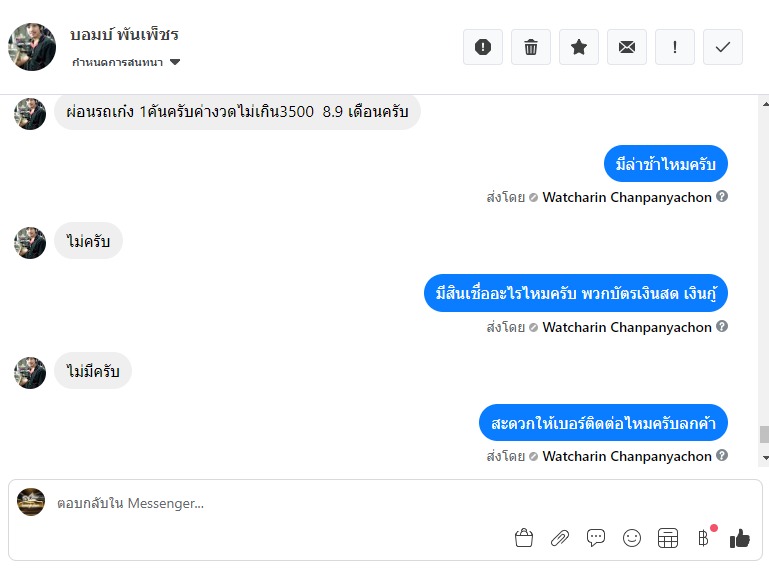Delete conversation with the trash icon

[x=531, y=47]
